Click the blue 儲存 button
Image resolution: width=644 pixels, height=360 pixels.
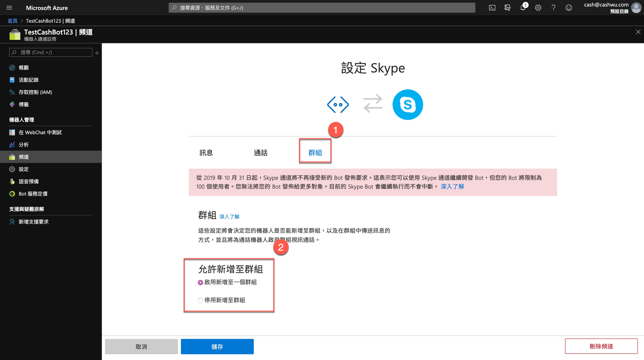pyautogui.click(x=217, y=347)
